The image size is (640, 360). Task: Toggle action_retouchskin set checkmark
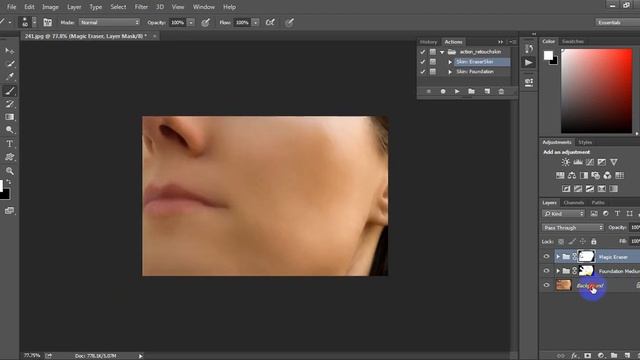pyautogui.click(x=423, y=52)
